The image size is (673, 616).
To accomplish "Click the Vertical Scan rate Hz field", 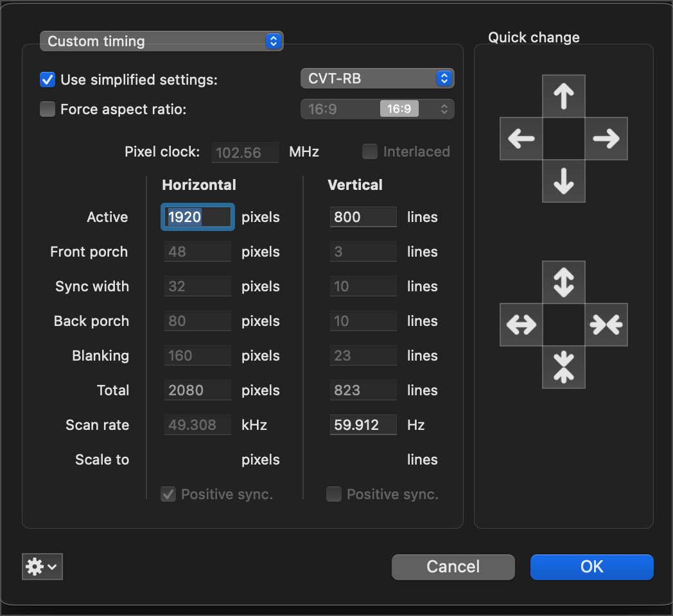I will (363, 425).
